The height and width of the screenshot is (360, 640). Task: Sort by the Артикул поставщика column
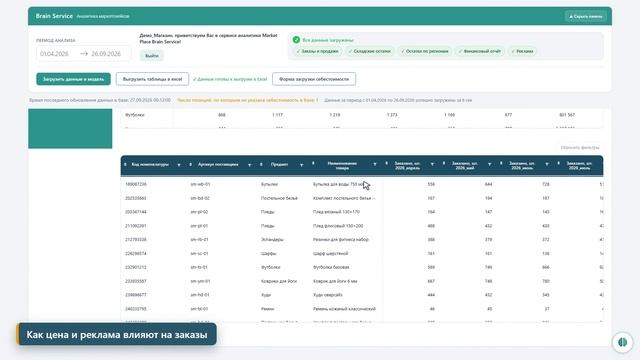[x=191, y=164]
